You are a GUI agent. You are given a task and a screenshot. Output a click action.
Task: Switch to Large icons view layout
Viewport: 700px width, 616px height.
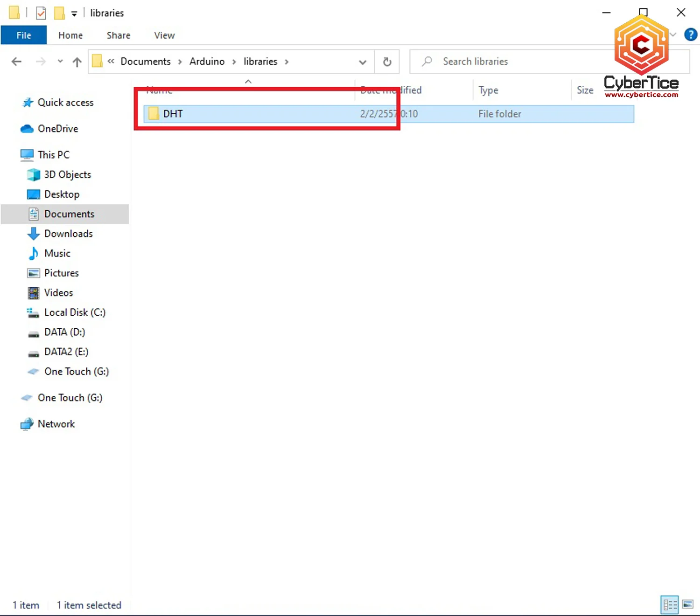tap(688, 605)
